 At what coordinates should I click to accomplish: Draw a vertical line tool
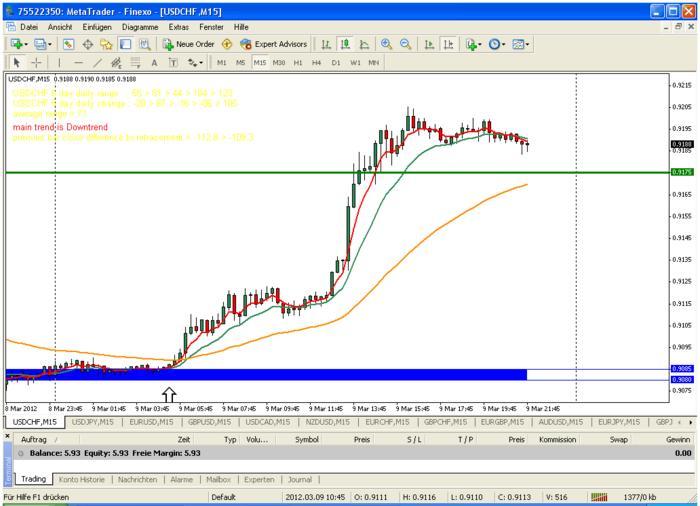click(59, 63)
